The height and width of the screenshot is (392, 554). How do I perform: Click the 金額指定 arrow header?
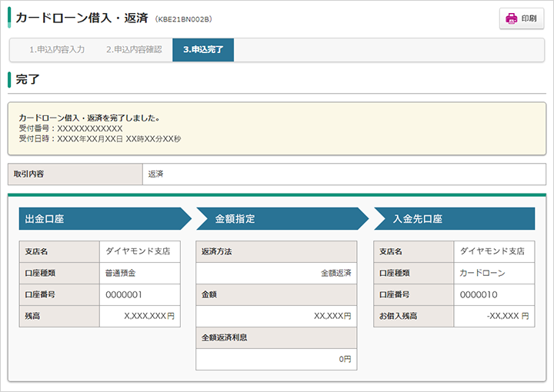tap(282, 219)
